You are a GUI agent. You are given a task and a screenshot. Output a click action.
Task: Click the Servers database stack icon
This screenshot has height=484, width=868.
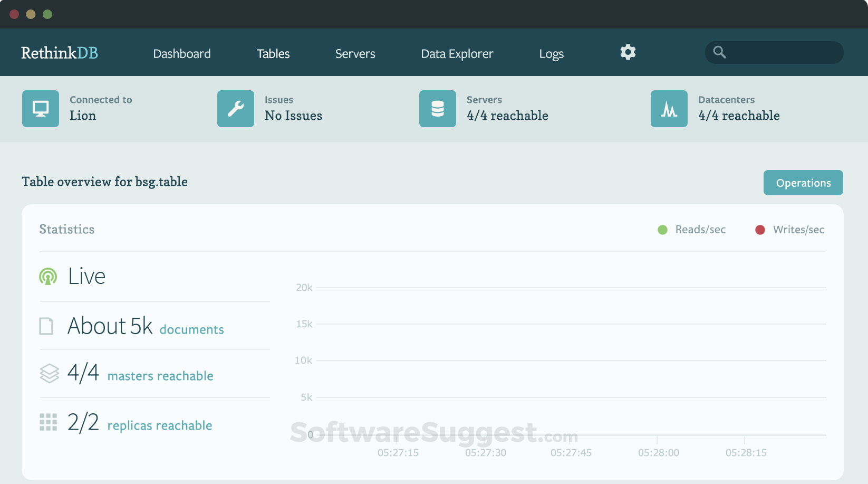click(437, 109)
